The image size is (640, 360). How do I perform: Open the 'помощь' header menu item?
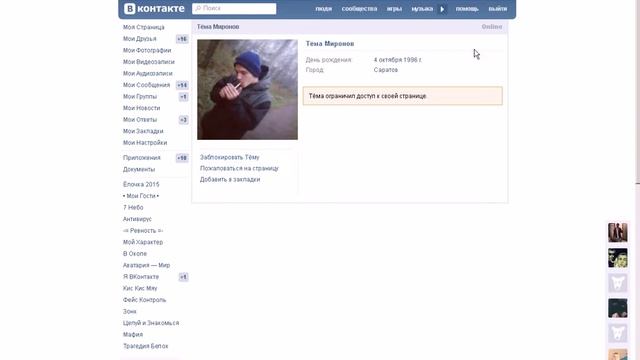pos(467,9)
